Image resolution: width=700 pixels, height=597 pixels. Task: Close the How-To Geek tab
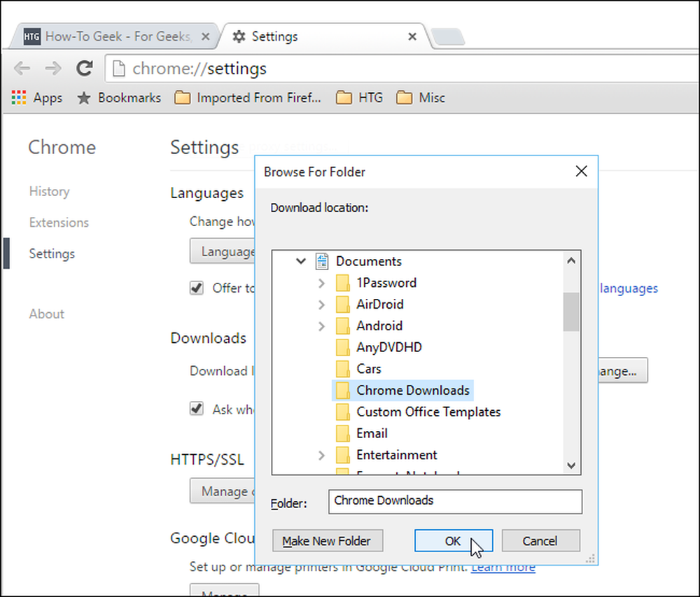205,36
